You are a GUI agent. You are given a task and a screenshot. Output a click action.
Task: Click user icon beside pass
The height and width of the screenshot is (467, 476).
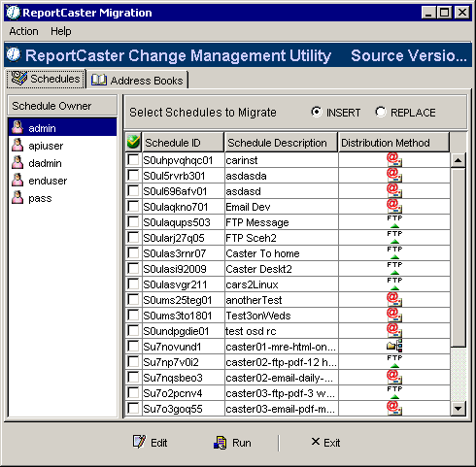coord(17,198)
